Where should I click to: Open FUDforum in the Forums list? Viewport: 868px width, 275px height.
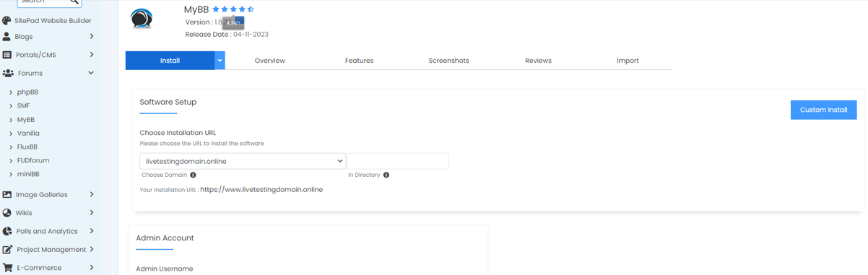(x=33, y=160)
